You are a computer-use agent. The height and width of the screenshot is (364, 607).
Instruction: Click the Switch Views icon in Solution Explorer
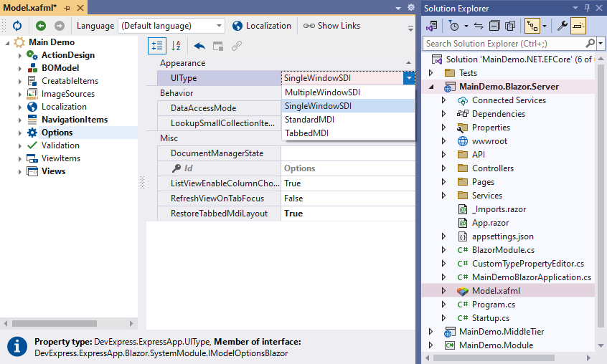(431, 26)
